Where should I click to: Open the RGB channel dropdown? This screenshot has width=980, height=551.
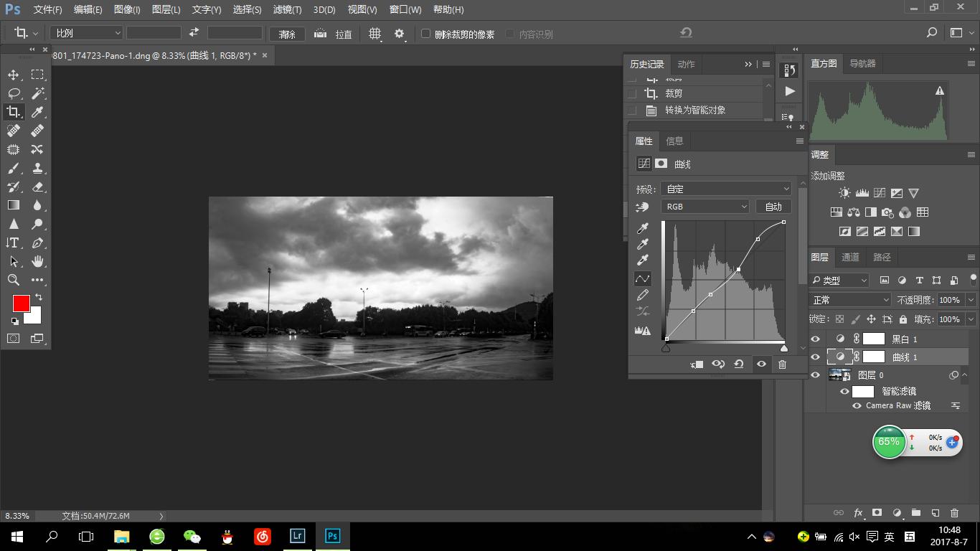pos(705,207)
